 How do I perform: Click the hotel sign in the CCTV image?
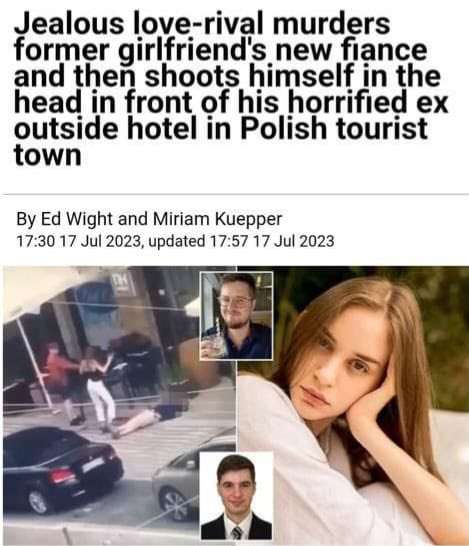124,283
